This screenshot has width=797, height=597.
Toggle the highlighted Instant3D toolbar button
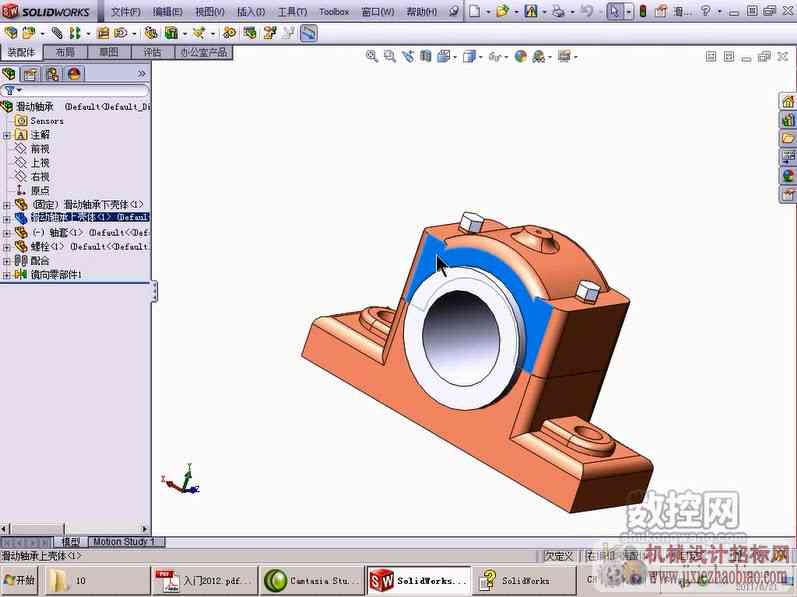point(309,34)
